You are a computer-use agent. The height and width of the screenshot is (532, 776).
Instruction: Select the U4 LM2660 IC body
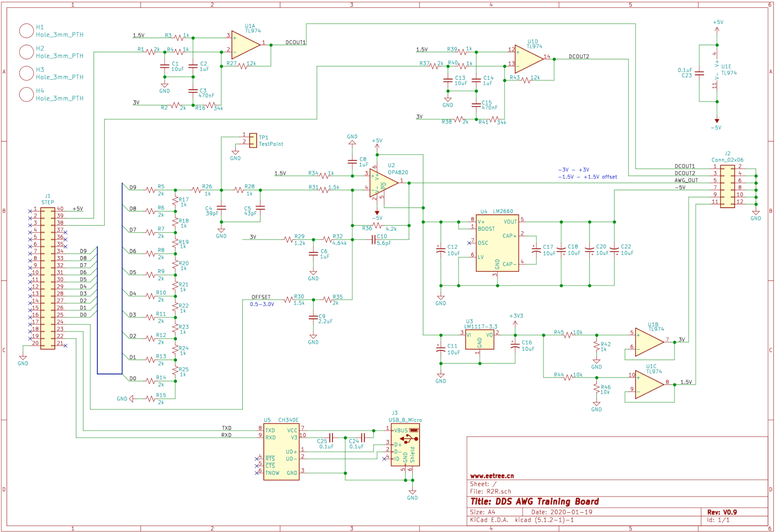tap(497, 243)
